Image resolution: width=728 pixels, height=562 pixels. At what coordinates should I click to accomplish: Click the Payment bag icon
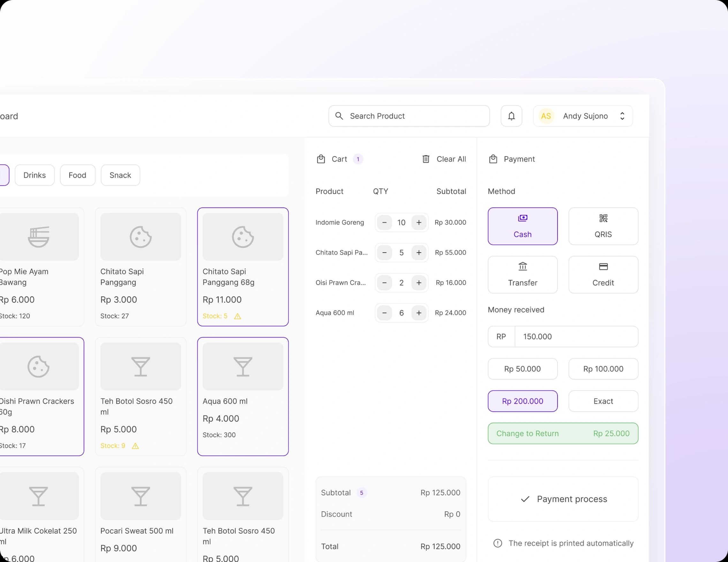coord(493,159)
